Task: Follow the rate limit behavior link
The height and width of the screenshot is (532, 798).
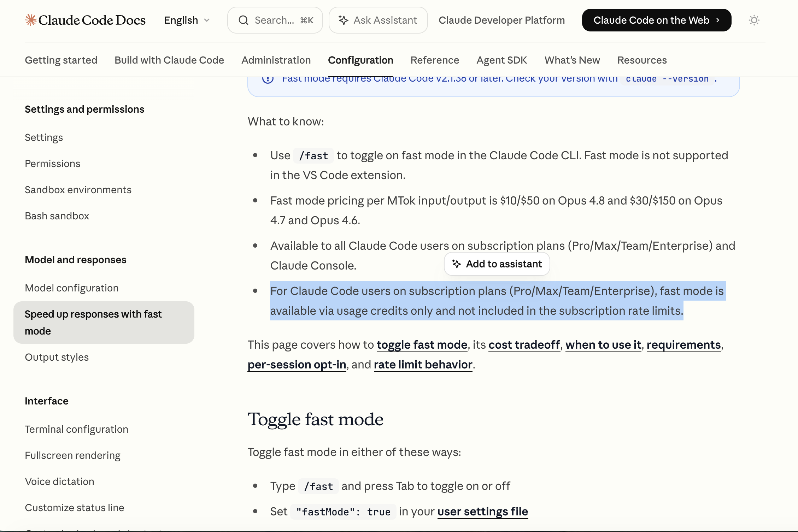Action: [423, 364]
